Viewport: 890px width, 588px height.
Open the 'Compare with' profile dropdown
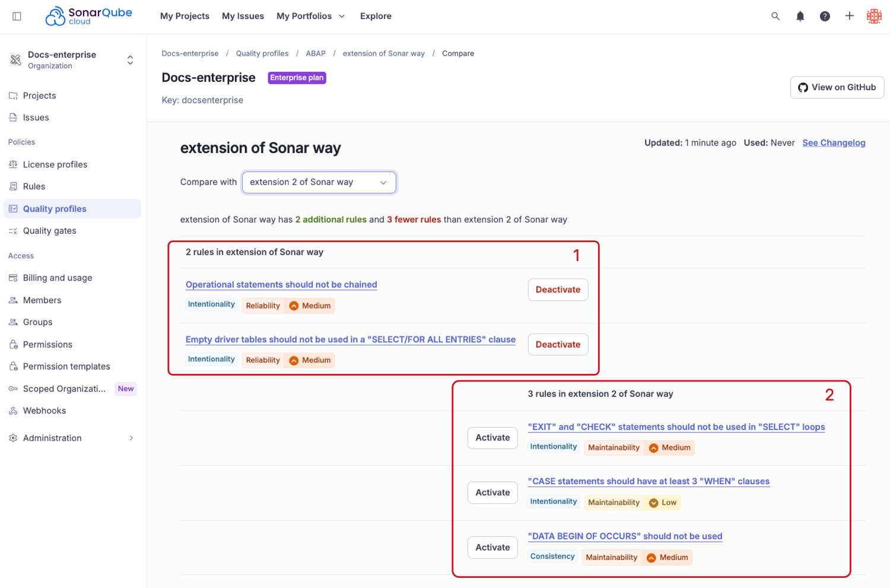319,182
